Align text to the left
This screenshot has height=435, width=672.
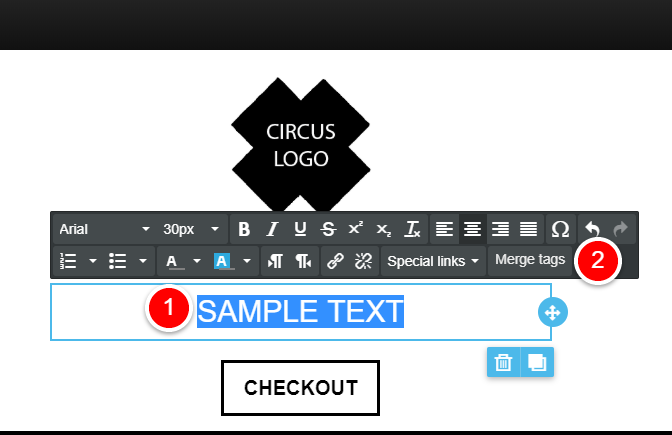click(x=444, y=229)
